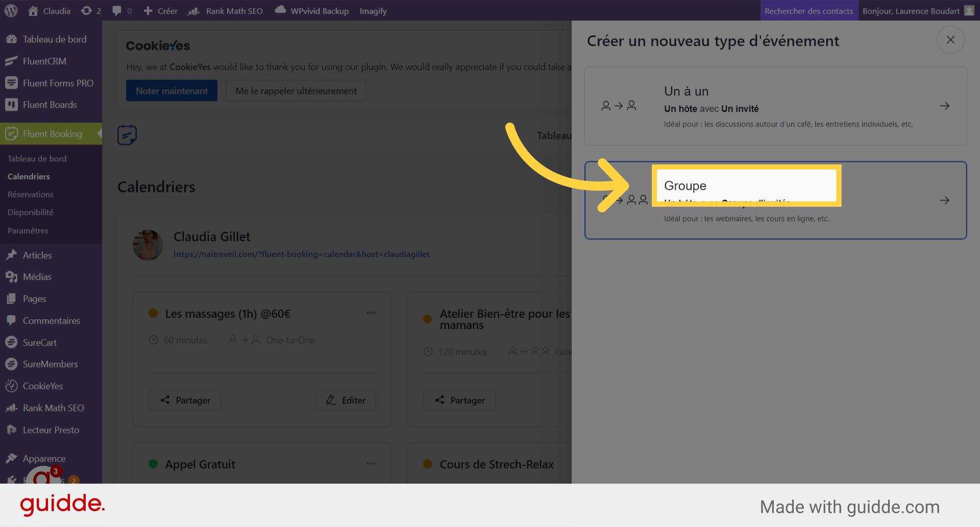The height and width of the screenshot is (527, 980).
Task: Click Editer on Les massages card
Action: click(x=346, y=400)
